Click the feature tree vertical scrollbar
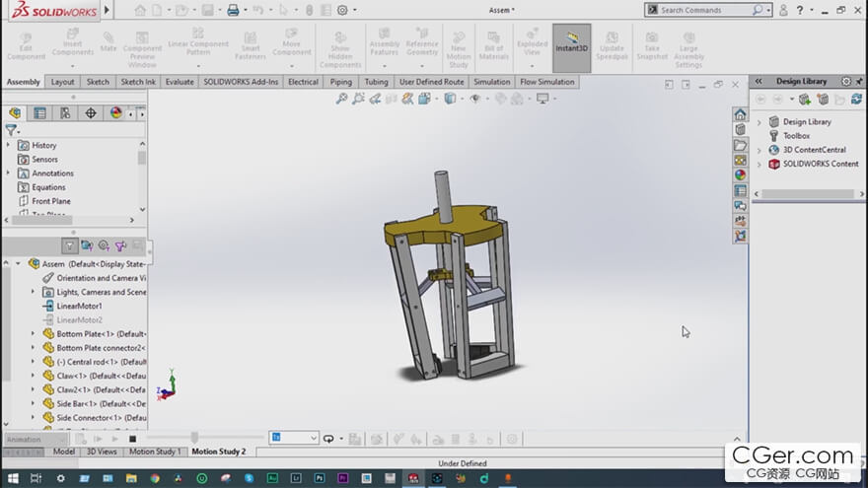Image resolution: width=868 pixels, height=488 pixels. point(142,159)
